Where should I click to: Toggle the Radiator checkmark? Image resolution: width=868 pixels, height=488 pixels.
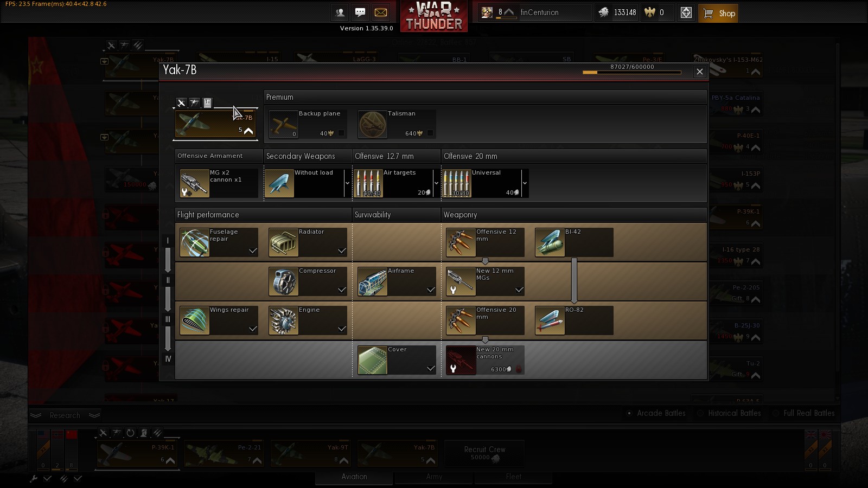342,251
